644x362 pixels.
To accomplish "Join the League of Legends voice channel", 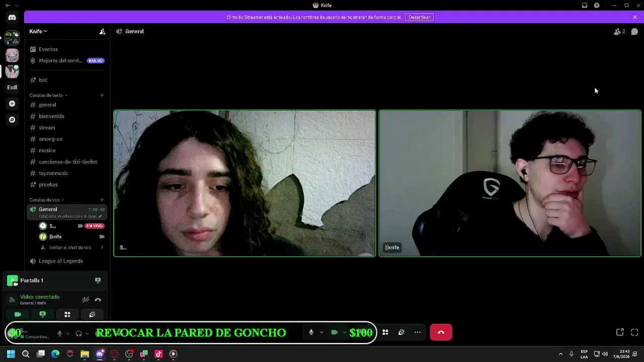I will pos(68,261).
